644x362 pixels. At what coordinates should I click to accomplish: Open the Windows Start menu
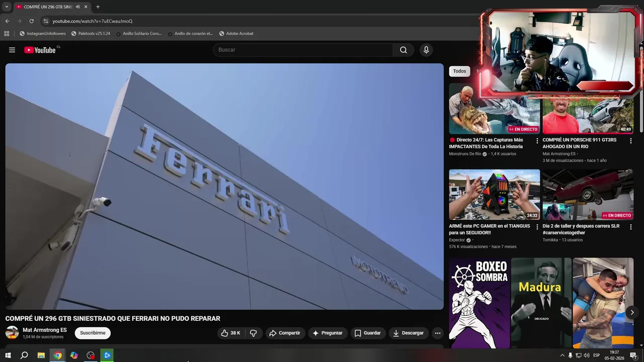[8, 355]
